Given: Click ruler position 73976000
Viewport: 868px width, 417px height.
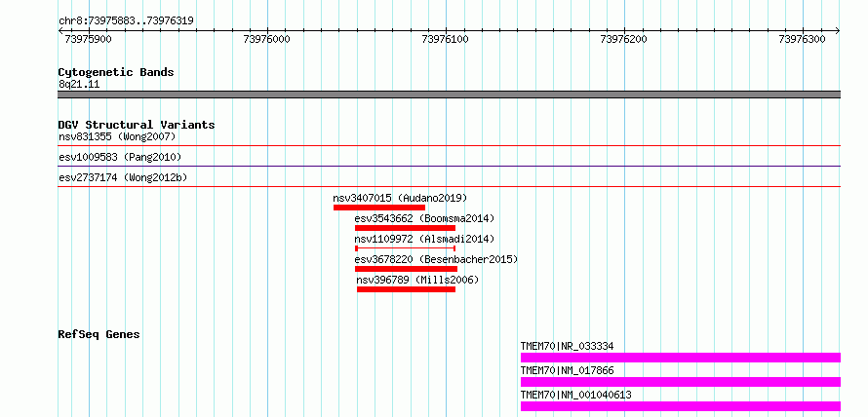Looking at the screenshot, I should click(267, 39).
